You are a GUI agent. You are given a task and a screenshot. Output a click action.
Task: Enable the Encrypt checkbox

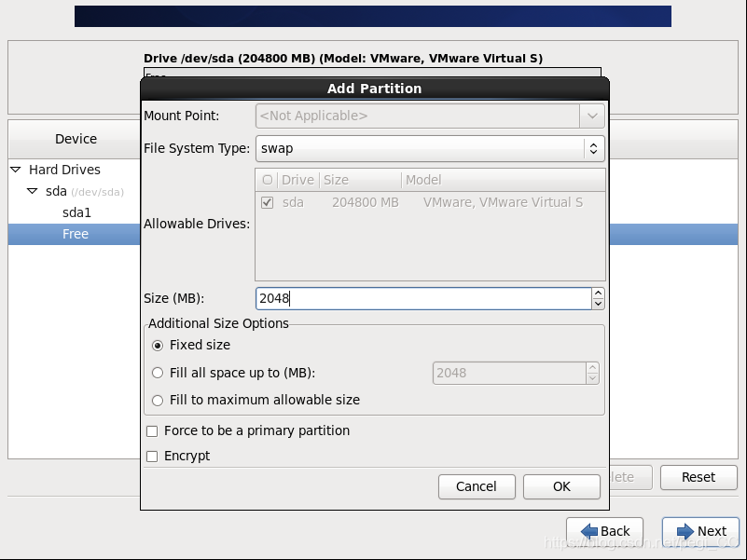click(152, 457)
